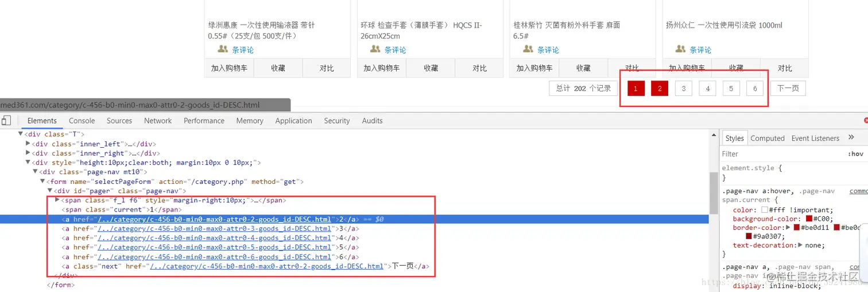Screen dimensions: 868x292
Task: Collapse the div class="T" node
Action: click(x=21, y=134)
